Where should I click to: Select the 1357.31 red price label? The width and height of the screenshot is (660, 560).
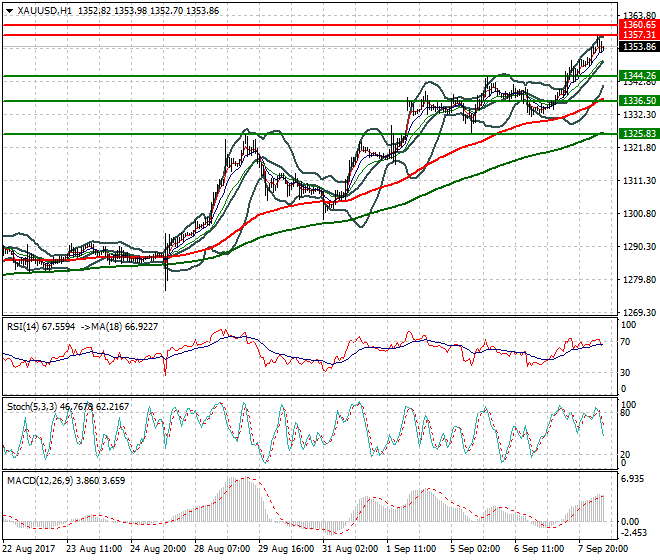tap(639, 35)
